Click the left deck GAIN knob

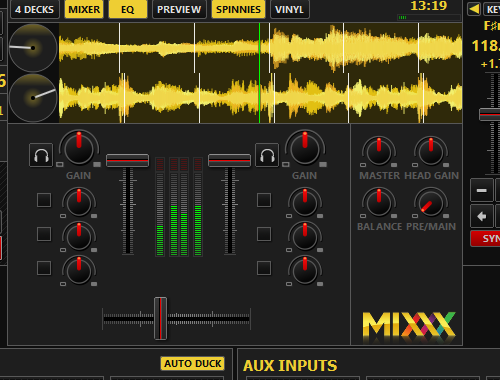tap(79, 148)
